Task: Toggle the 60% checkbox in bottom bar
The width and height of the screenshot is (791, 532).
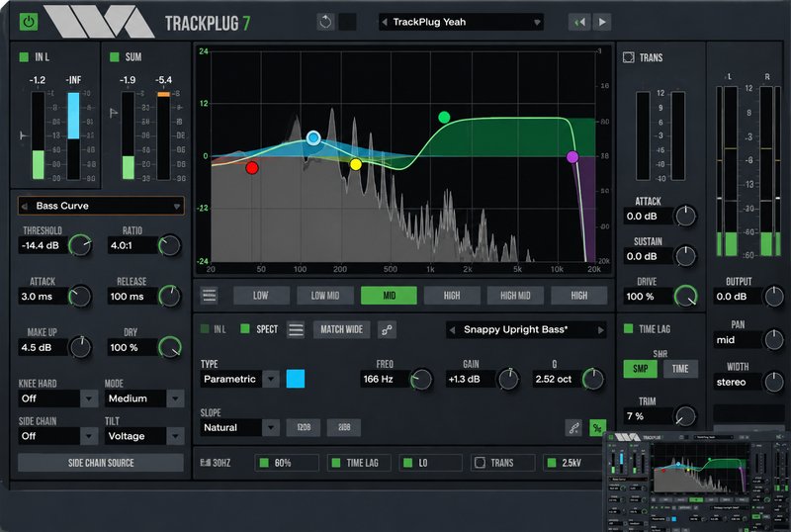Action: (x=264, y=463)
